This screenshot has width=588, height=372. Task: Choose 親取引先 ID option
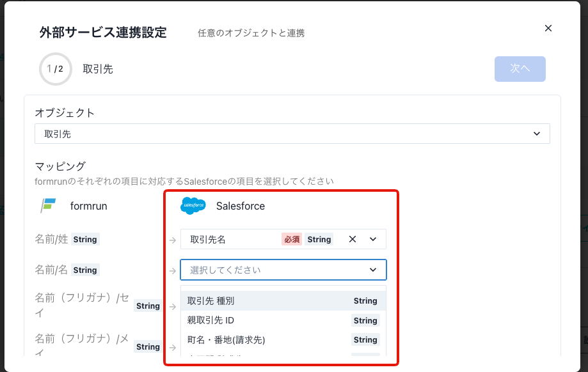(283, 320)
